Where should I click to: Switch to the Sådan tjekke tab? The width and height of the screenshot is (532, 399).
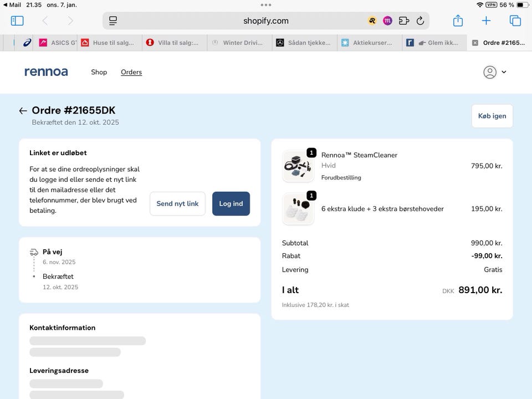pos(305,43)
